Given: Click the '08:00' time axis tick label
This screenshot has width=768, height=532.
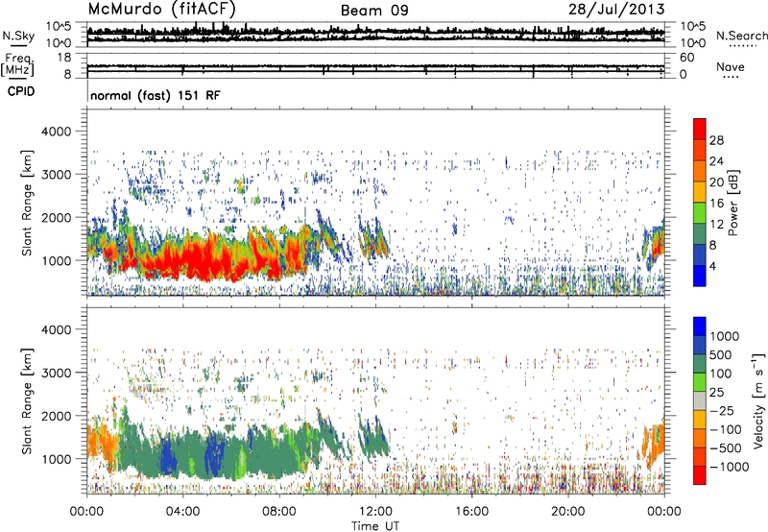Looking at the screenshot, I should click(x=279, y=512).
